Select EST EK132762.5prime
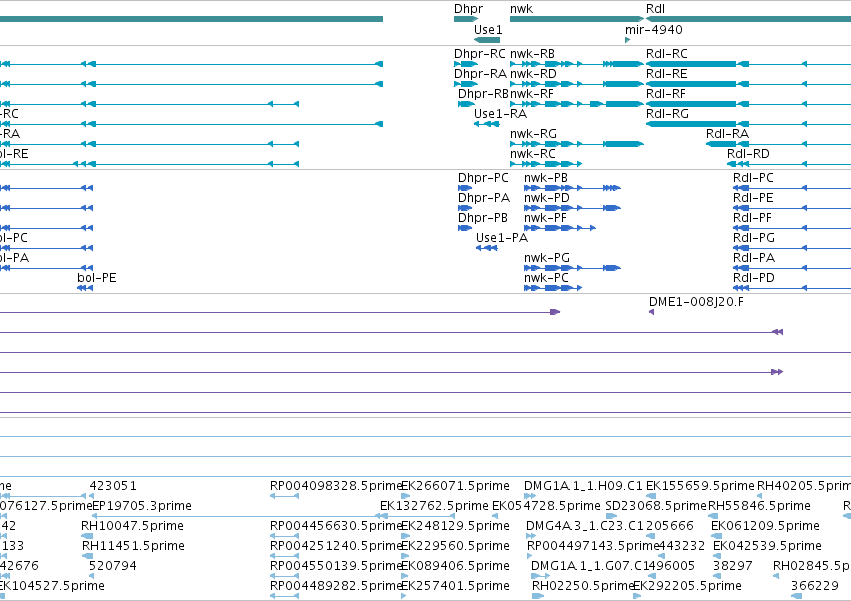Image resolution: width=851 pixels, height=601 pixels. click(416, 516)
